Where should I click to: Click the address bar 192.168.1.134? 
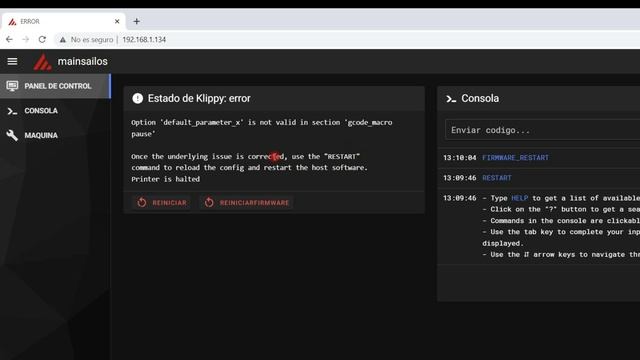pyautogui.click(x=144, y=40)
